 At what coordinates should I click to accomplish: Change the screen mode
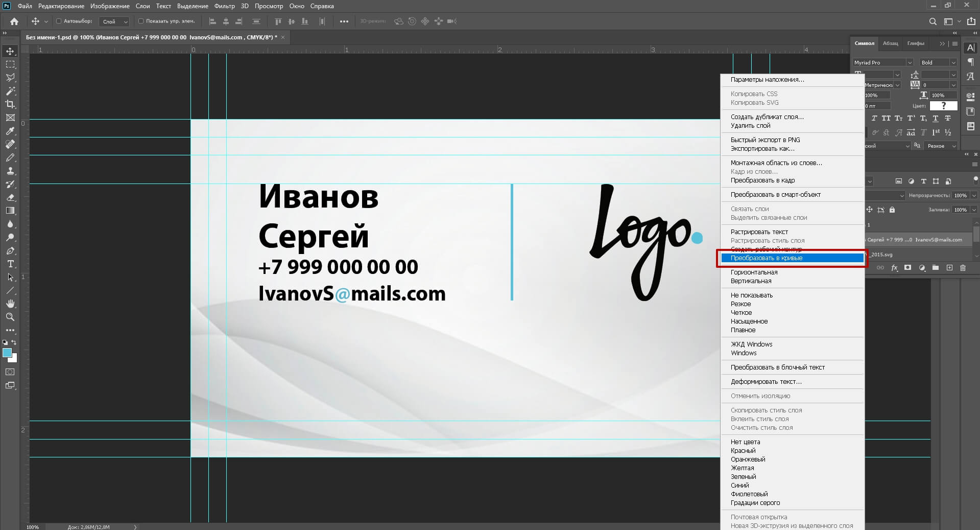tap(10, 385)
